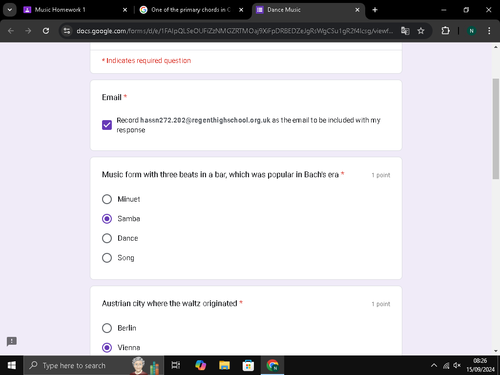
Task: Switch to the Music Homework 1 tab
Action: pos(75,10)
